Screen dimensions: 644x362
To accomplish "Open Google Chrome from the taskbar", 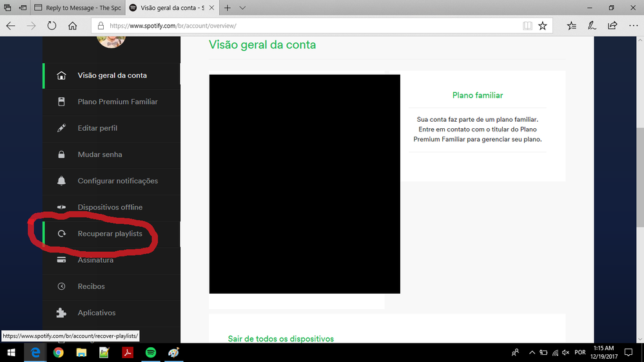I will (58, 352).
